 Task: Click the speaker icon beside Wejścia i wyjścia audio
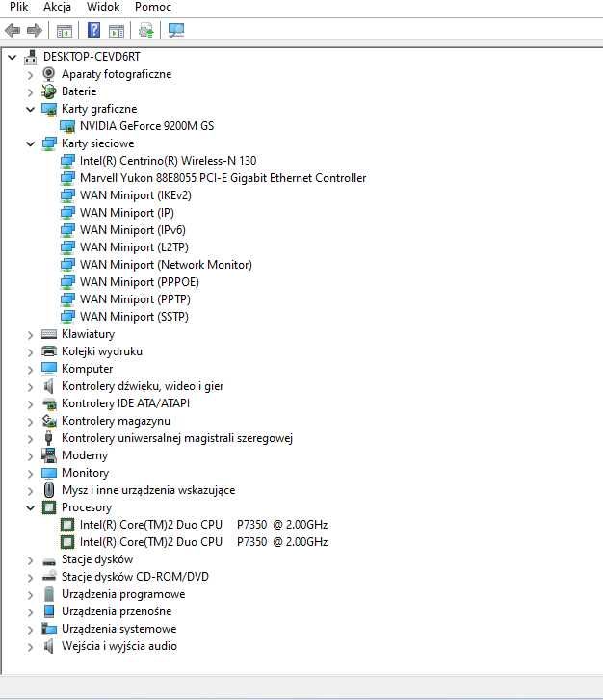pos(49,646)
